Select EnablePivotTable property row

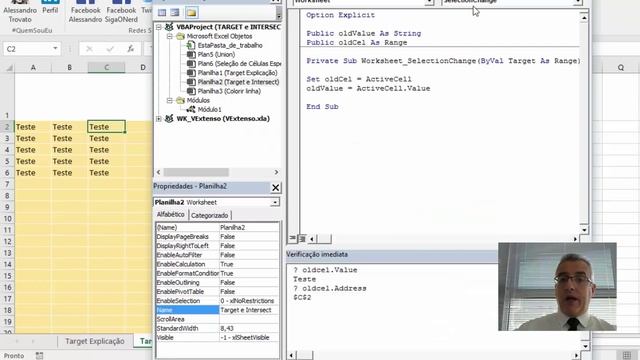click(218, 292)
